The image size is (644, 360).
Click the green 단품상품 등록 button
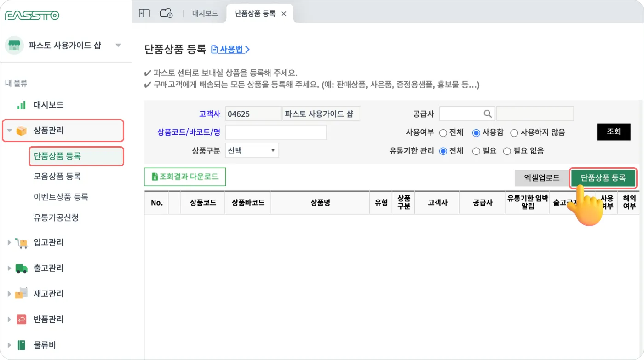604,178
